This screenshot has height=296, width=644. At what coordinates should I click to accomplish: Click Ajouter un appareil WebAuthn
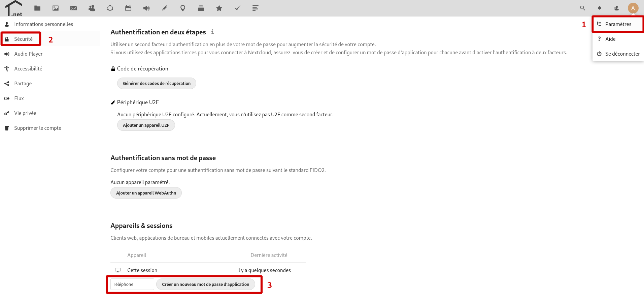click(146, 193)
